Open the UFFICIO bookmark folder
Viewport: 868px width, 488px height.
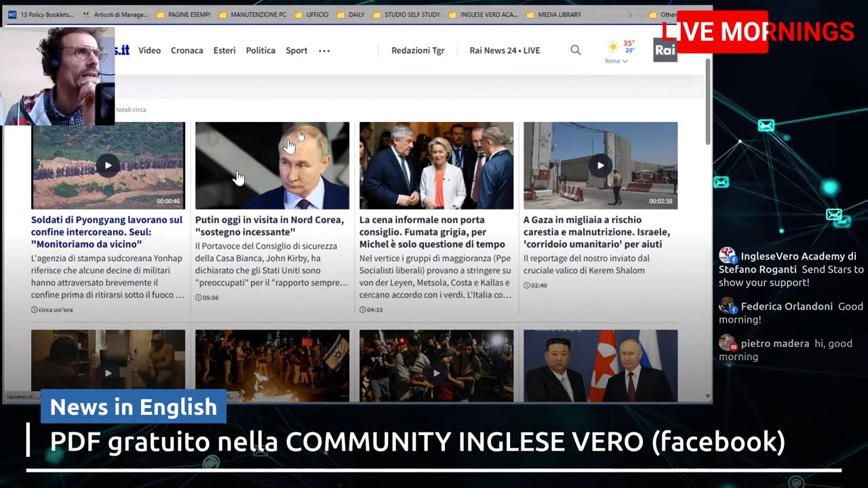point(311,14)
